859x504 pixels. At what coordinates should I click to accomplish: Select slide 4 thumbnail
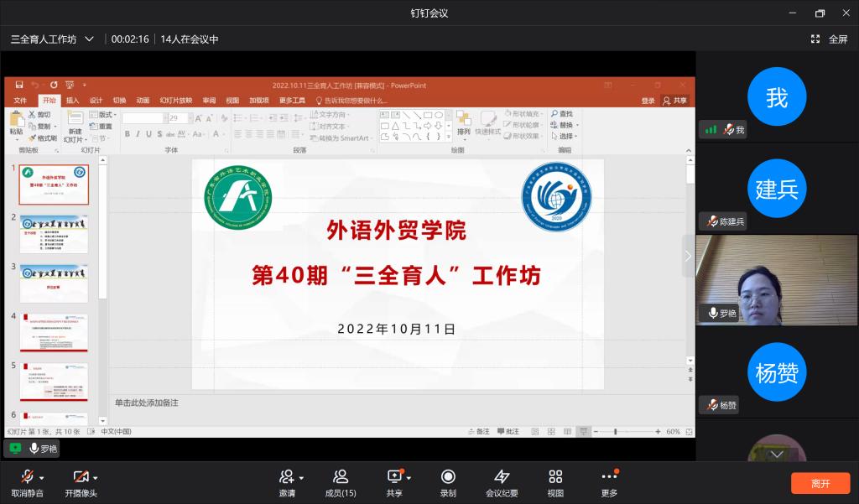pos(54,333)
